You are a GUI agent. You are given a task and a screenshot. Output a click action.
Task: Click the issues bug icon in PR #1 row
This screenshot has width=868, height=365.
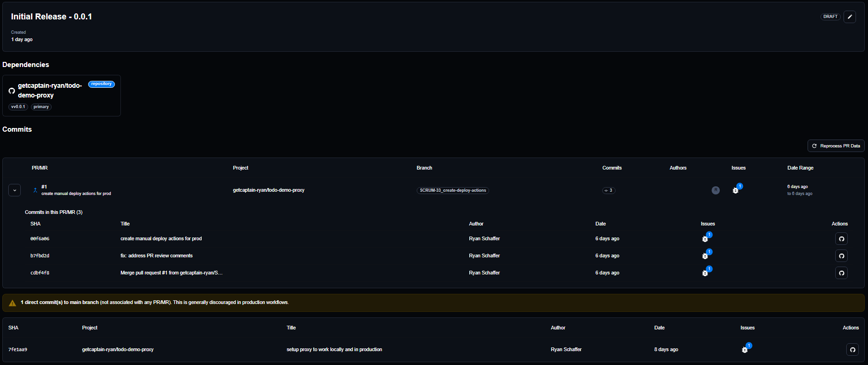click(736, 190)
